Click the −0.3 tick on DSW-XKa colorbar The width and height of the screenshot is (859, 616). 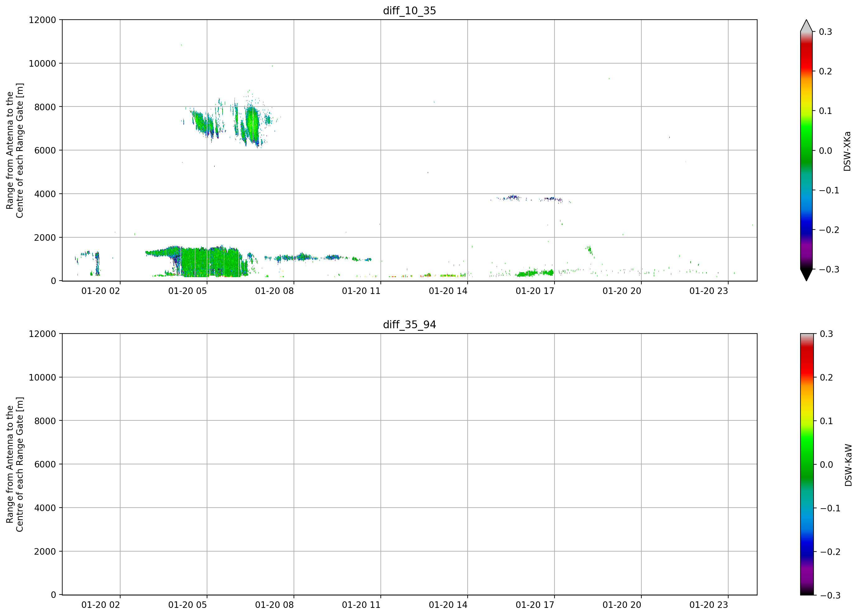(x=829, y=270)
